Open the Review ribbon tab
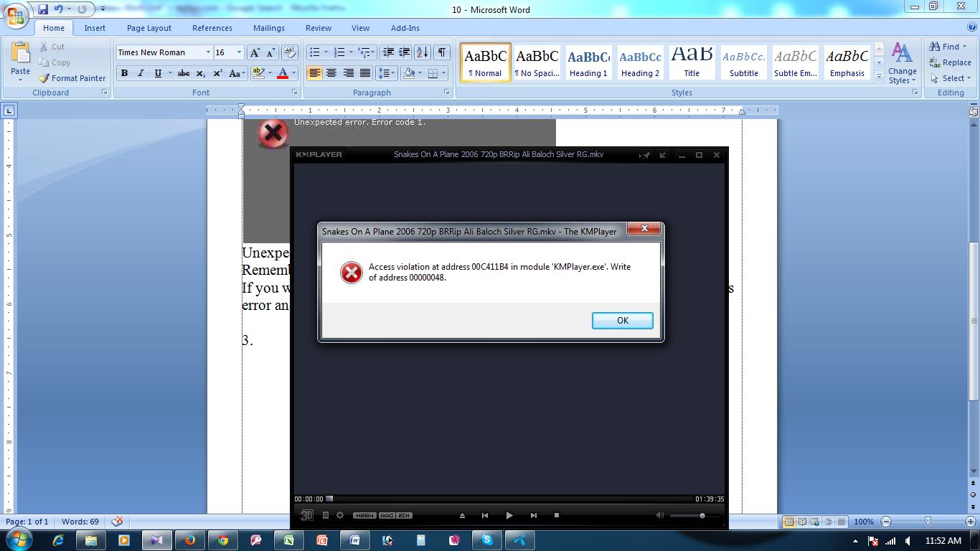 coord(319,28)
